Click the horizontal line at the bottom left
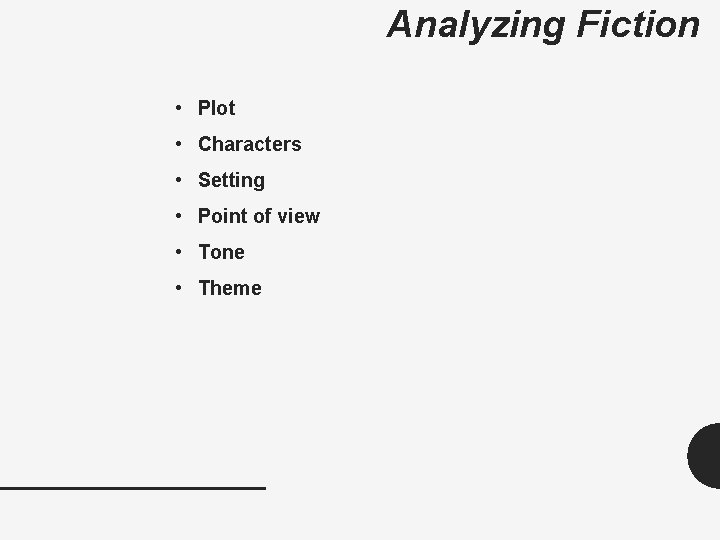This screenshot has height=540, width=720. (133, 488)
